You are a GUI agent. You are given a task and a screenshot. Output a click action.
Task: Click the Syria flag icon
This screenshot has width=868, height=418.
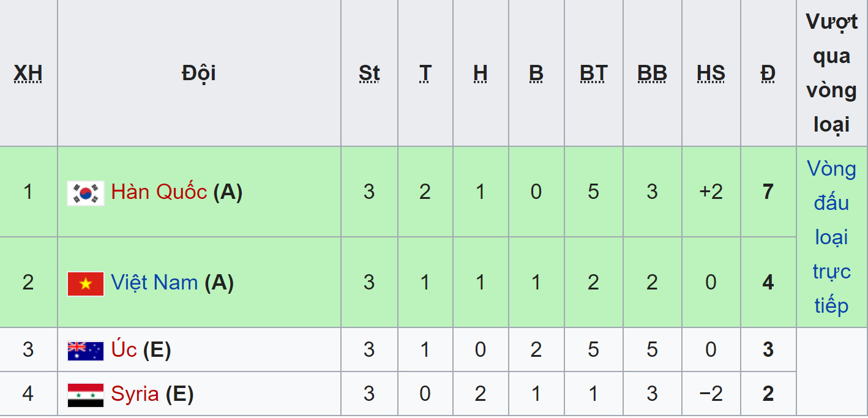pos(86,395)
